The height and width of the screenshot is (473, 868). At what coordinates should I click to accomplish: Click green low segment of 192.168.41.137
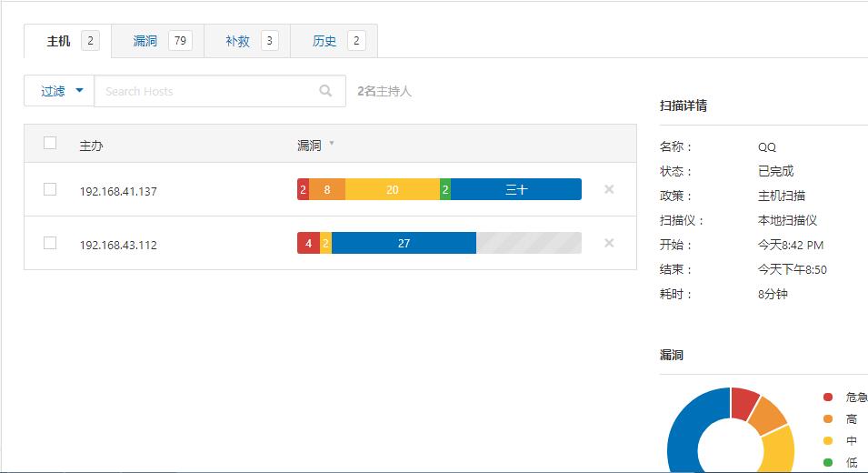pyautogui.click(x=445, y=189)
